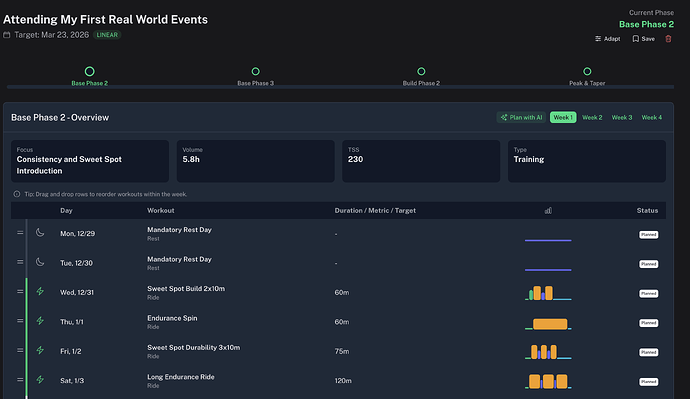Click Wed, 12/31 date cell

coord(77,293)
